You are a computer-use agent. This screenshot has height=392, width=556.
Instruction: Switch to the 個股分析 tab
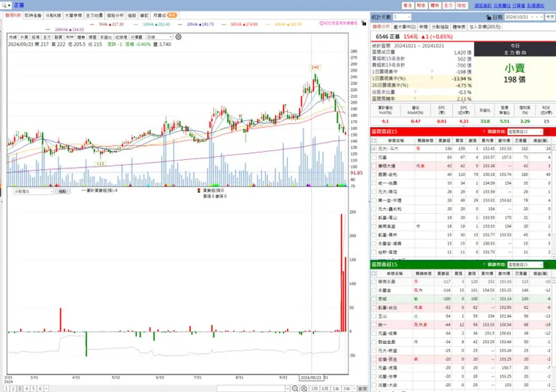tap(115, 15)
